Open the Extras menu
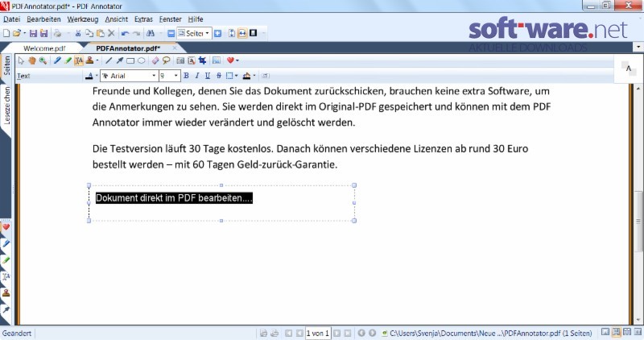The image size is (644, 340). [x=143, y=19]
